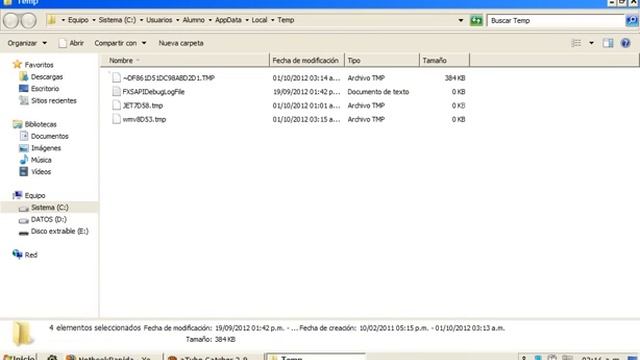Open Descargas in the navigation pane
Viewport: 640px width, 360px height.
point(47,77)
